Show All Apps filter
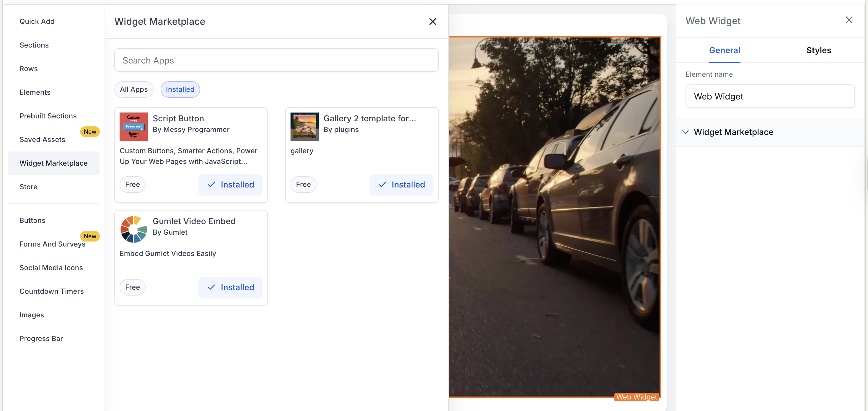 click(133, 89)
